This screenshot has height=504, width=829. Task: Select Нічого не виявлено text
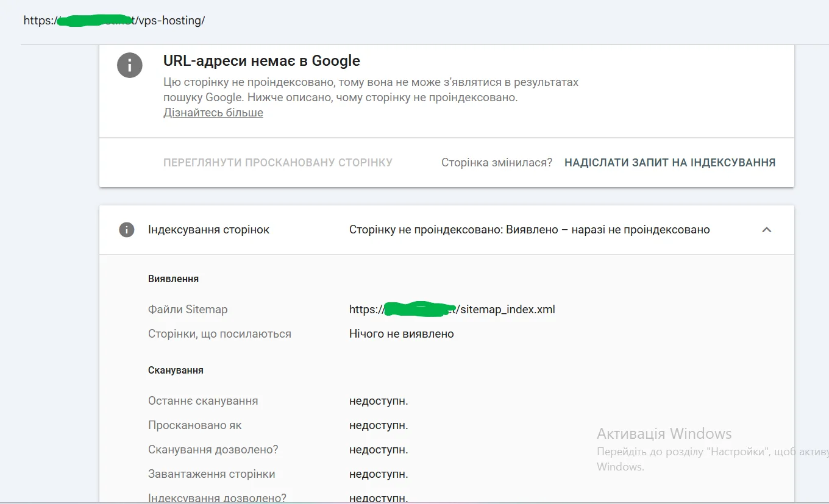[x=400, y=333]
